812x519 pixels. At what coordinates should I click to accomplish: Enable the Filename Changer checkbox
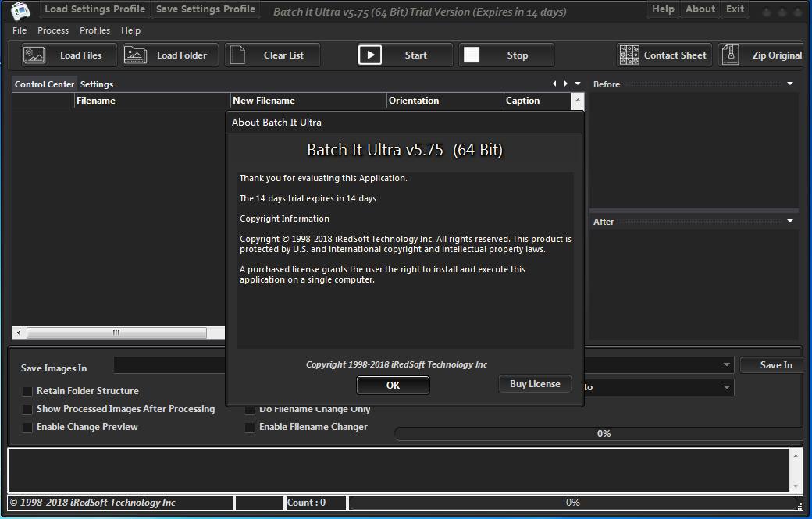[x=250, y=428]
